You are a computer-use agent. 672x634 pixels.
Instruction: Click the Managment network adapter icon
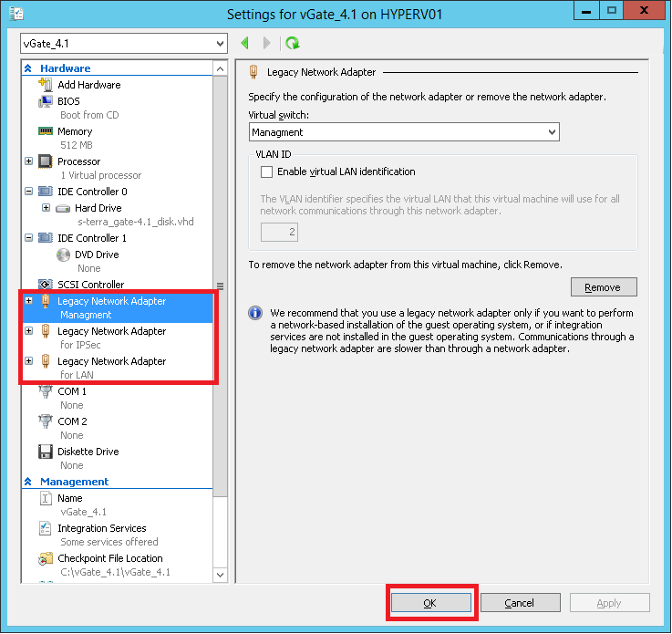click(x=46, y=301)
